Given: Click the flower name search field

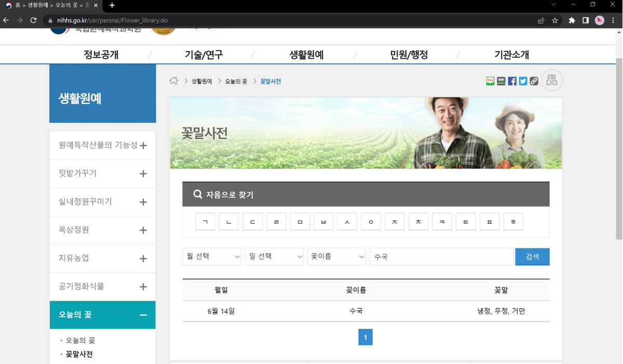Looking at the screenshot, I should [x=441, y=257].
